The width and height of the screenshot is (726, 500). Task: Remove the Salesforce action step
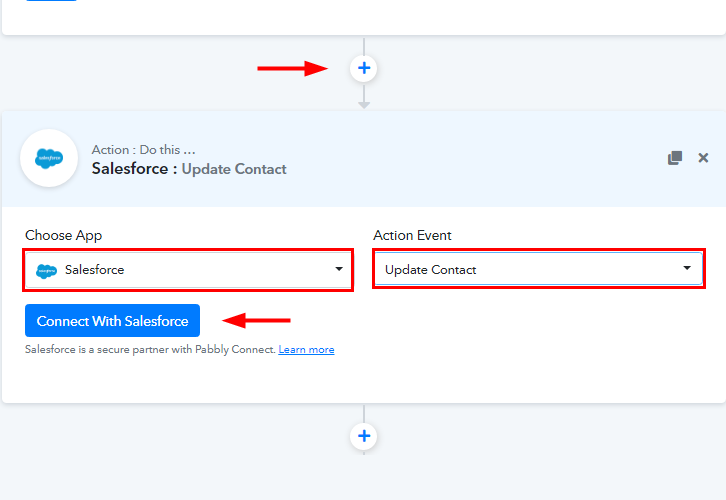coord(703,158)
